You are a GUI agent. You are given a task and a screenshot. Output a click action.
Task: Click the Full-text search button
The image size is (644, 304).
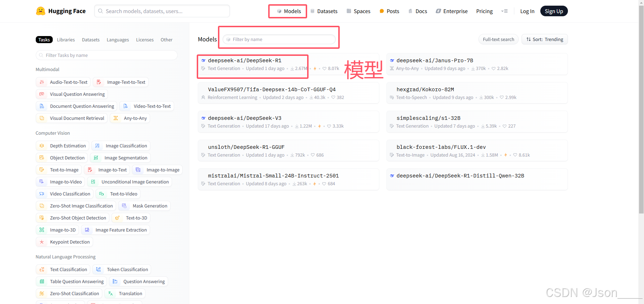click(499, 39)
